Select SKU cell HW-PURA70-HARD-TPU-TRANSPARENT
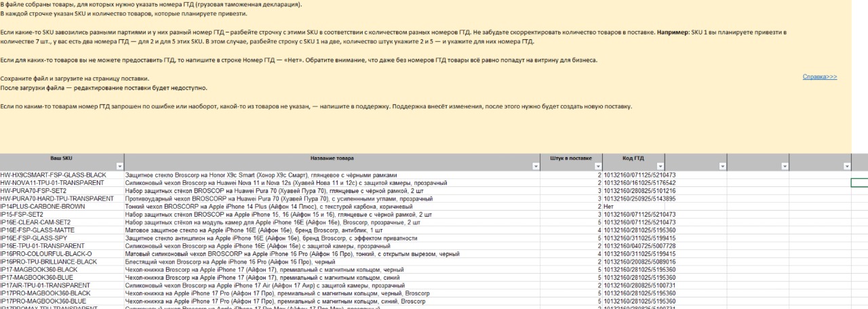 (62, 199)
